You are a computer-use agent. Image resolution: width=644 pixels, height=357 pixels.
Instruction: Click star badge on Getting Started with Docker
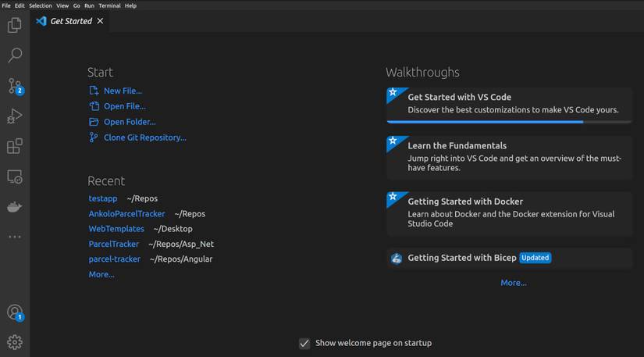click(393, 196)
